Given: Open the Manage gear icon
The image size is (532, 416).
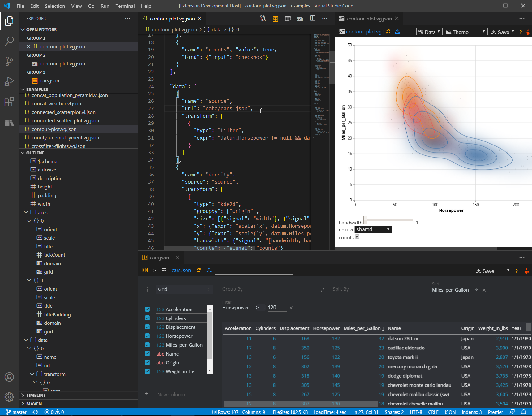Looking at the screenshot, I should click(x=9, y=397).
